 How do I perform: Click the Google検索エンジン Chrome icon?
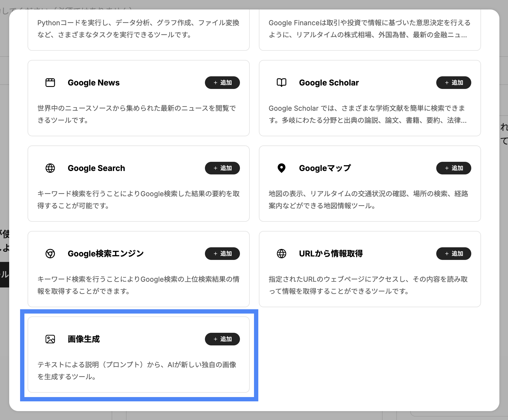click(x=50, y=254)
